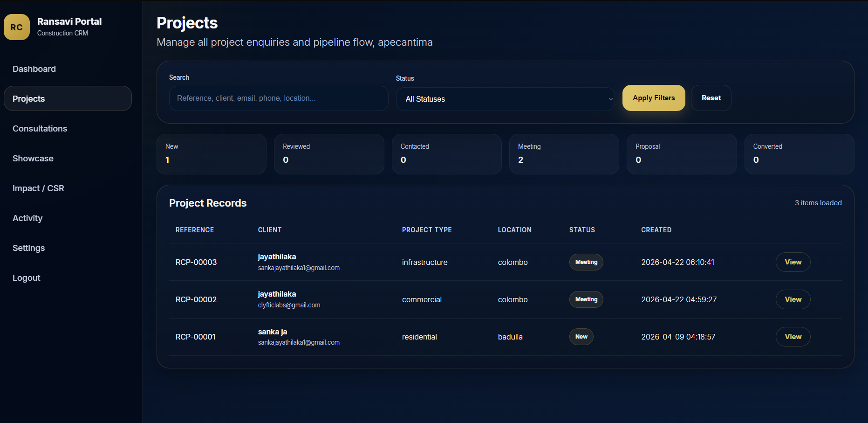Click the RCP-00002 reference cell
The height and width of the screenshot is (423, 868).
coord(196,299)
